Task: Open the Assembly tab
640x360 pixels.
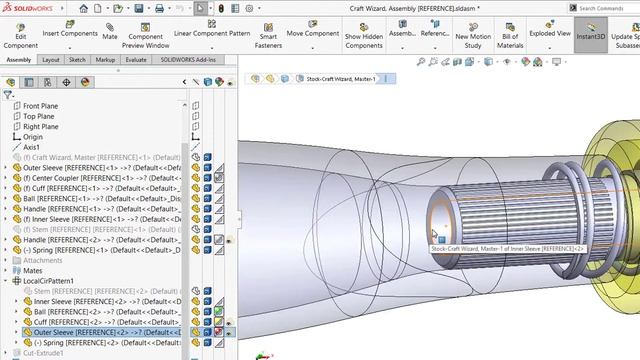Action: pyautogui.click(x=19, y=60)
